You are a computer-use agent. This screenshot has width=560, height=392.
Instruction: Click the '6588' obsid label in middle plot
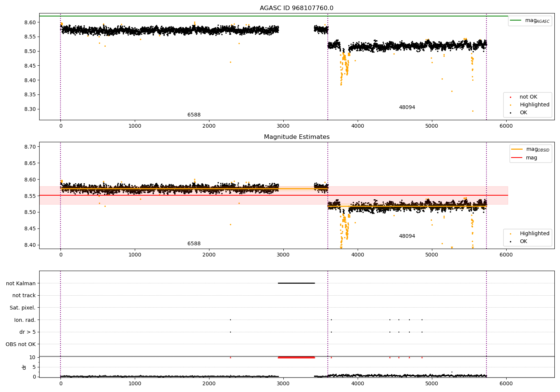pos(194,244)
